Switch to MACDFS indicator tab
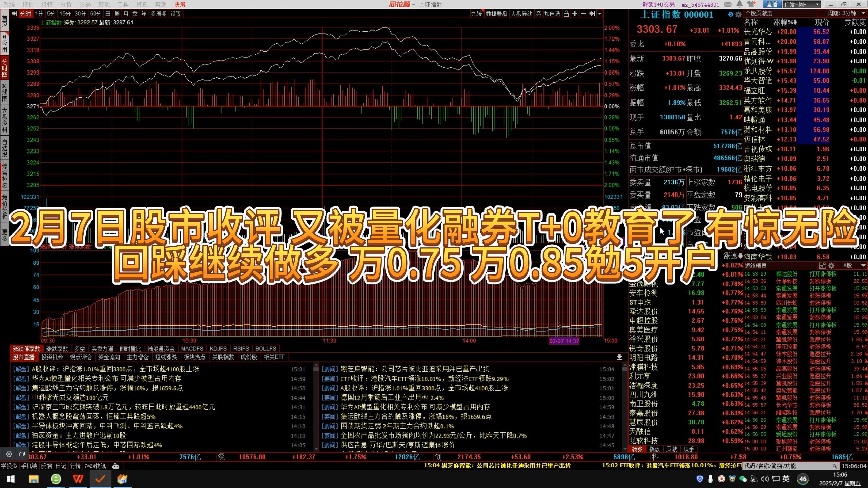 coord(192,349)
